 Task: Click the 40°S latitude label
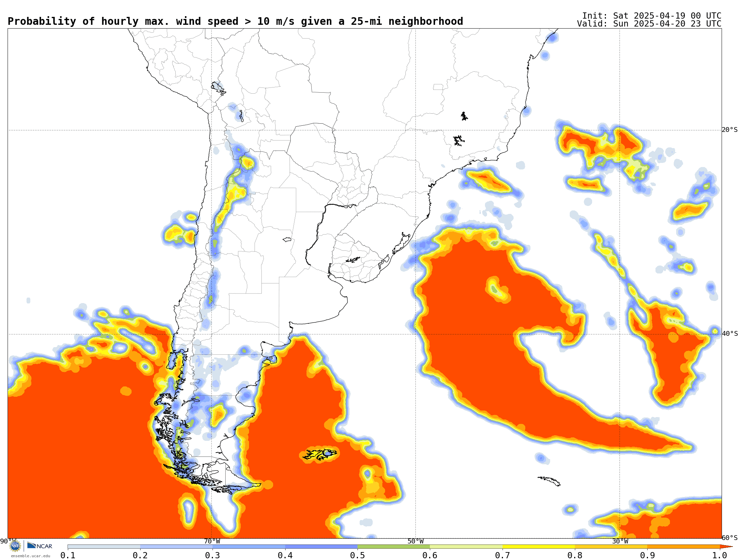coord(730,334)
